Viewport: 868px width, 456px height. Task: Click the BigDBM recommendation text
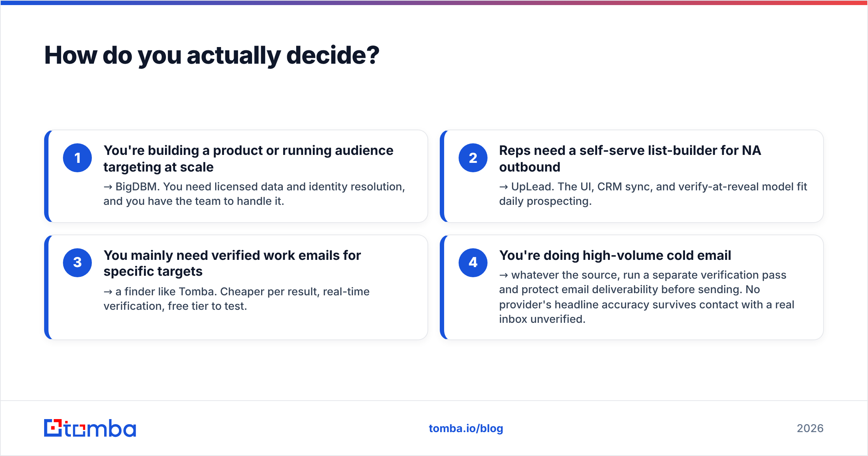[254, 194]
